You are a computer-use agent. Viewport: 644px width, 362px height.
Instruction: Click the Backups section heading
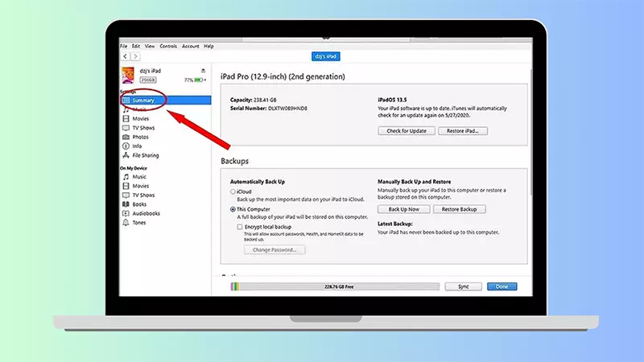click(234, 162)
